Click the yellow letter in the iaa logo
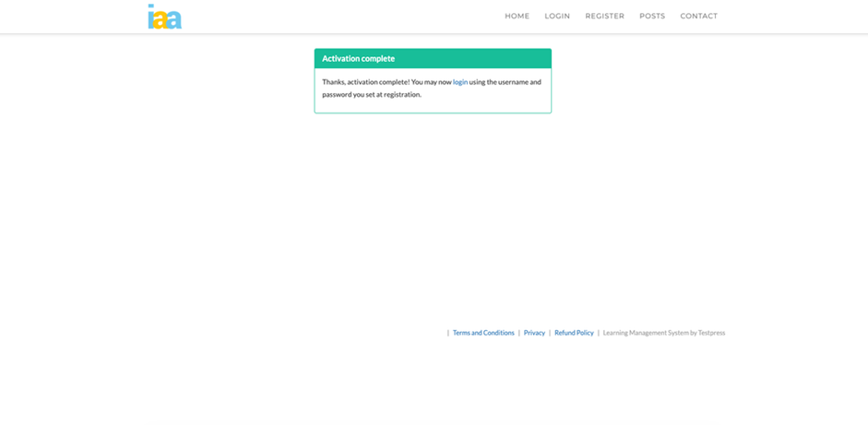868x425 pixels. click(x=161, y=19)
